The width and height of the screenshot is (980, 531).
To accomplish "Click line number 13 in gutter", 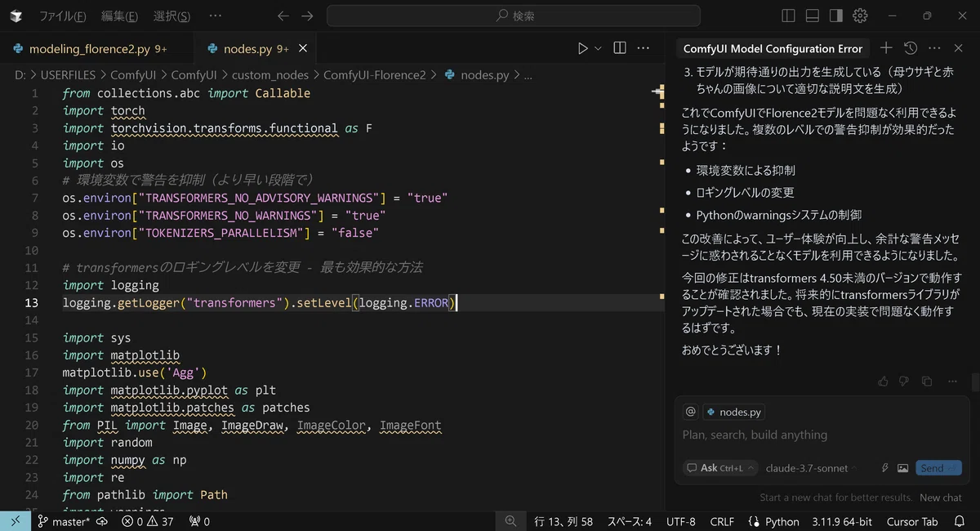I will (32, 303).
